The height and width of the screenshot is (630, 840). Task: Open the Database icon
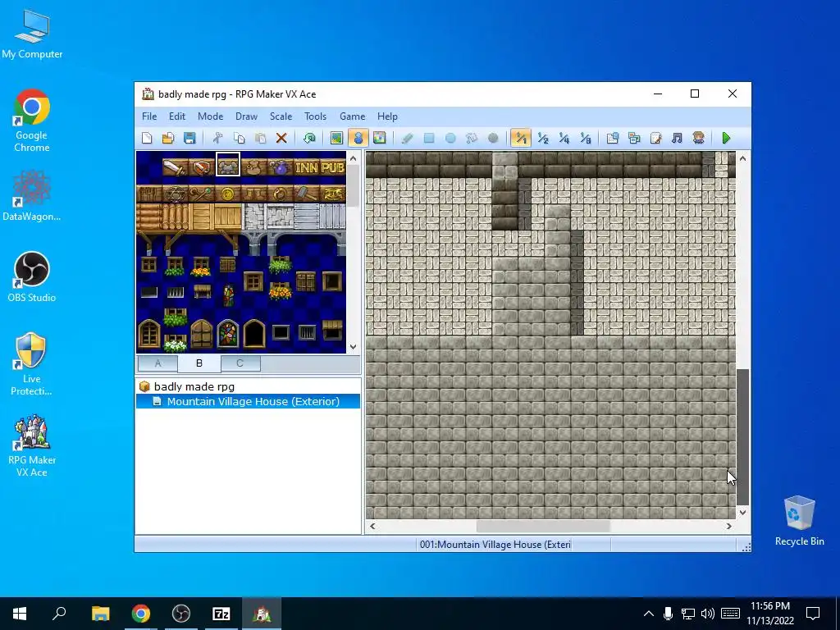tap(612, 138)
